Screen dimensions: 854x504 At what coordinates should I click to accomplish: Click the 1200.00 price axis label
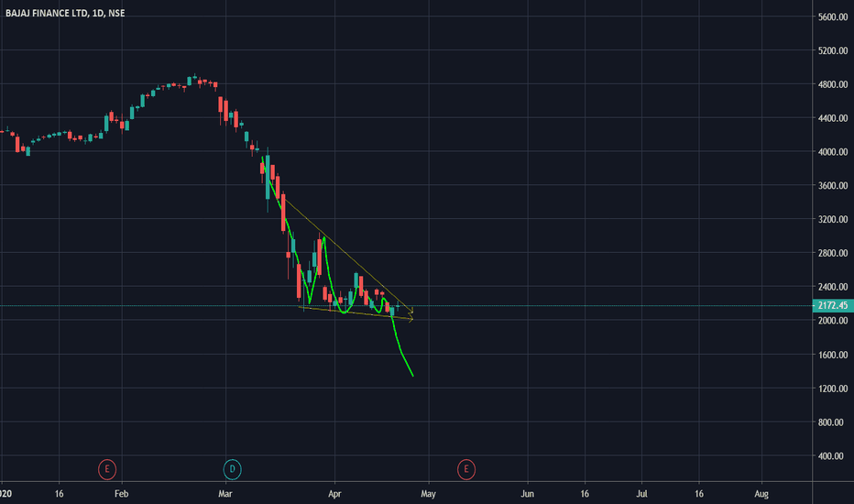coord(833,389)
